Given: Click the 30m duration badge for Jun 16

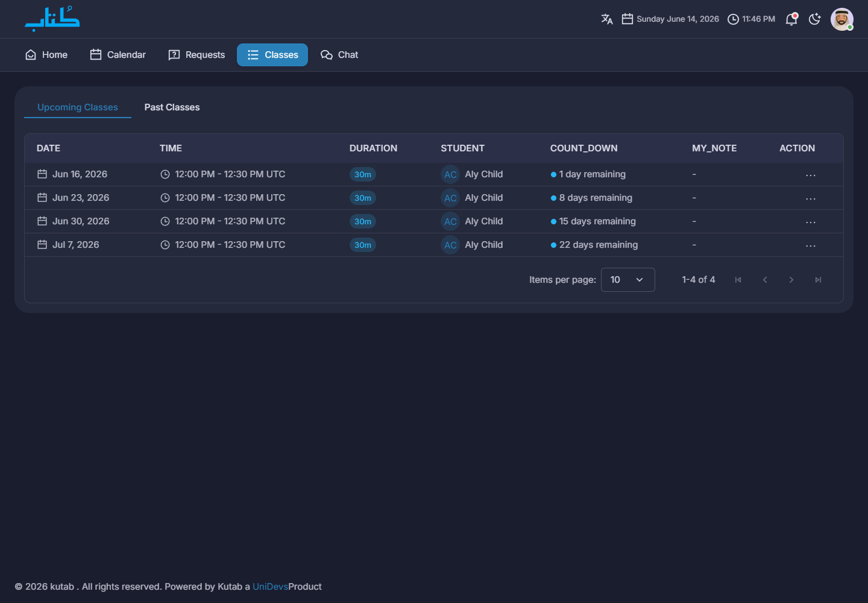Looking at the screenshot, I should [363, 175].
